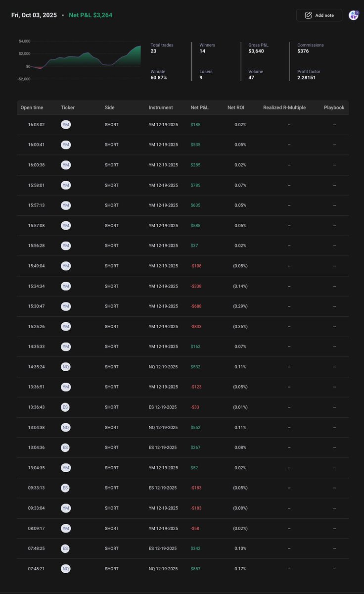Click the YM ticker badge at 15:58:01
Image resolution: width=364 pixels, height=594 pixels.
click(66, 185)
